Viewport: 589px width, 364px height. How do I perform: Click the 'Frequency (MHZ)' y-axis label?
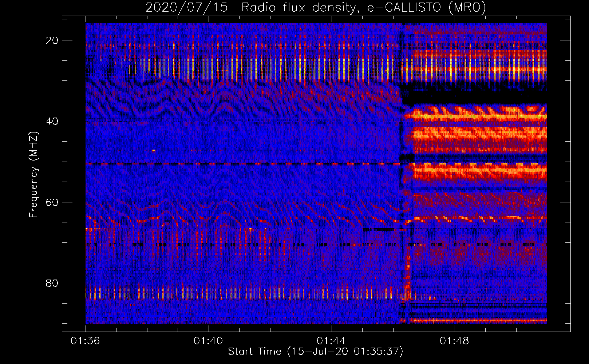33,175
